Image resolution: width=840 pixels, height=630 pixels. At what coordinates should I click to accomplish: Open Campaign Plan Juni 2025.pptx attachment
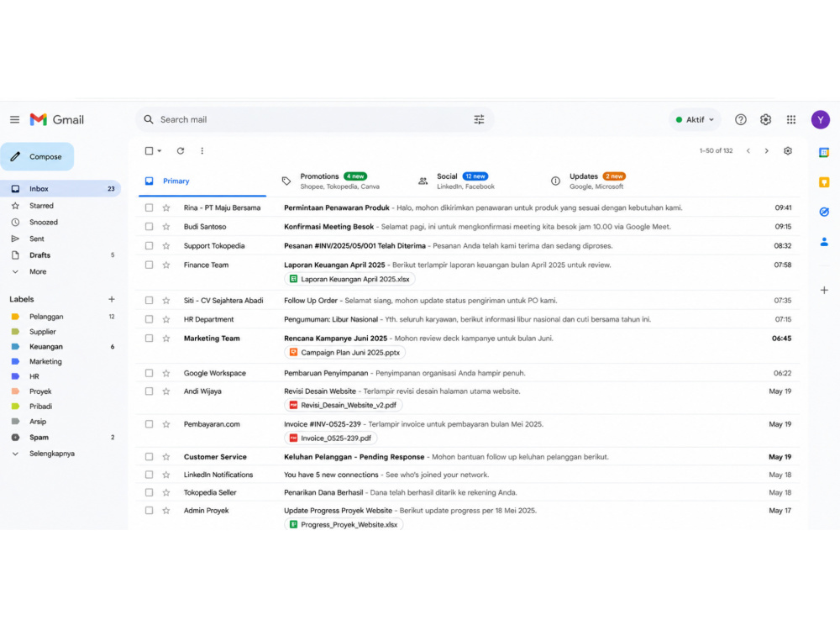(x=344, y=353)
